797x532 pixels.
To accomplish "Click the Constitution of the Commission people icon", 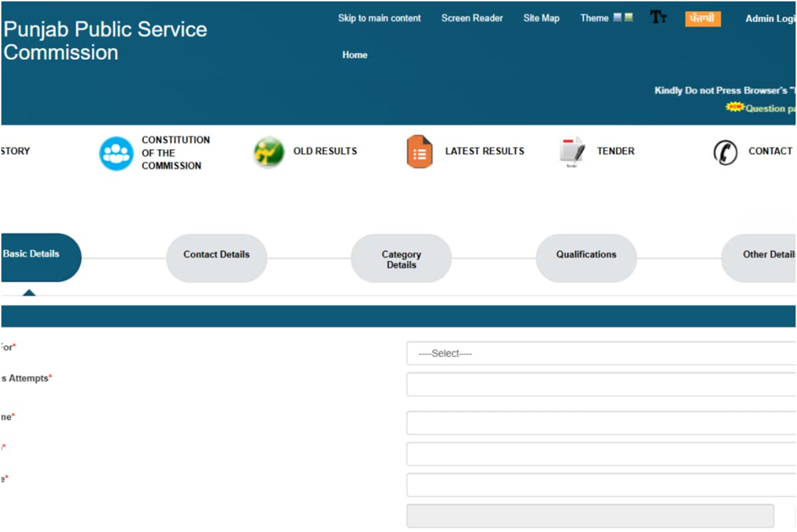I will (116, 153).
